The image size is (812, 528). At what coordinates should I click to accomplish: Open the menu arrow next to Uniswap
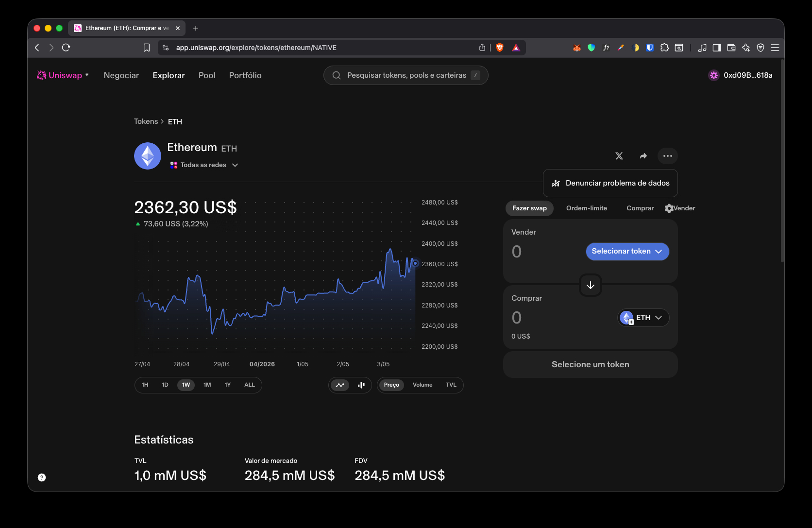[x=87, y=75]
